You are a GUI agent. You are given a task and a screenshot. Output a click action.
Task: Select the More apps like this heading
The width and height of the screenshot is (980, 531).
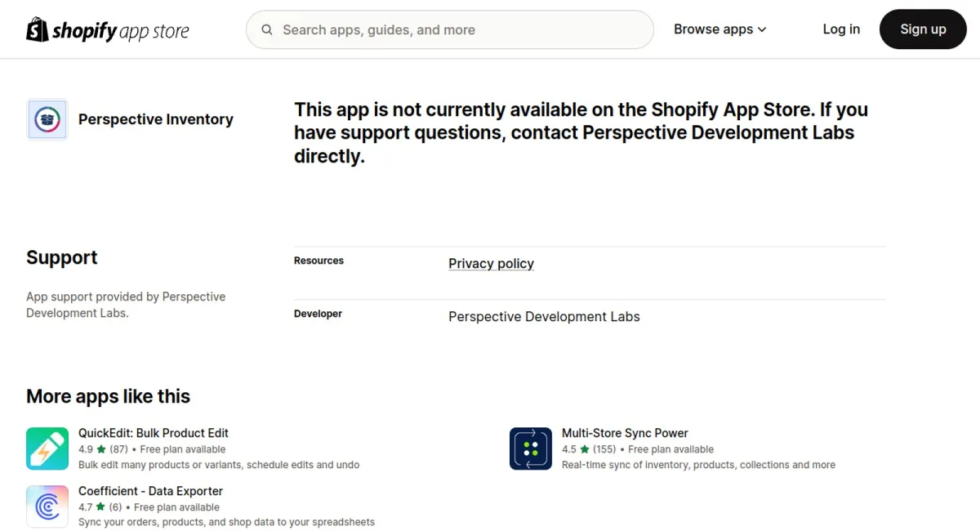(108, 396)
